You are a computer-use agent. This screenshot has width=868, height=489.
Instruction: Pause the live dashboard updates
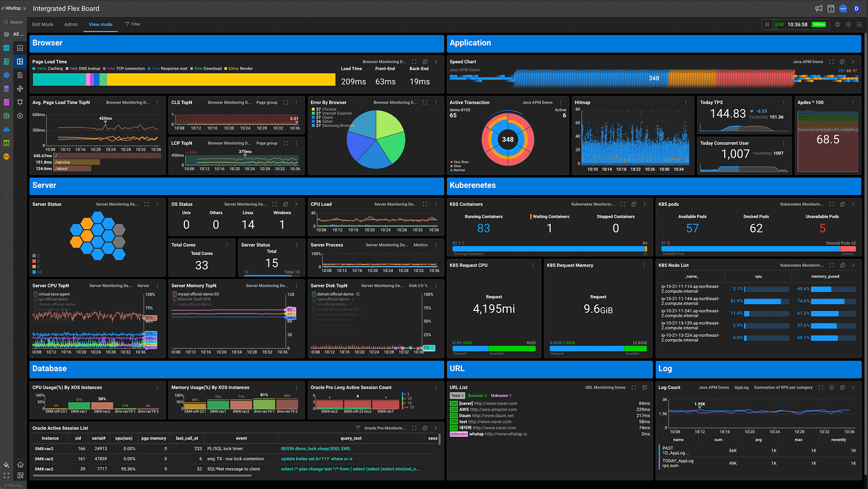point(766,24)
